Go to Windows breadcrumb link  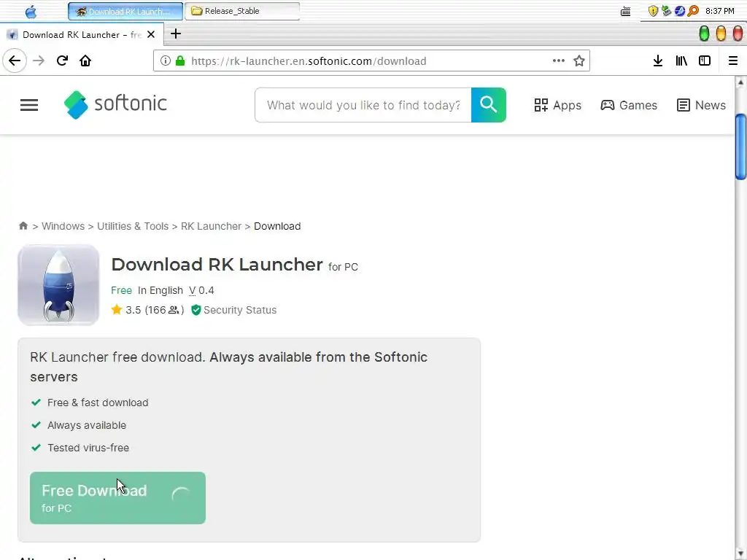click(x=63, y=226)
